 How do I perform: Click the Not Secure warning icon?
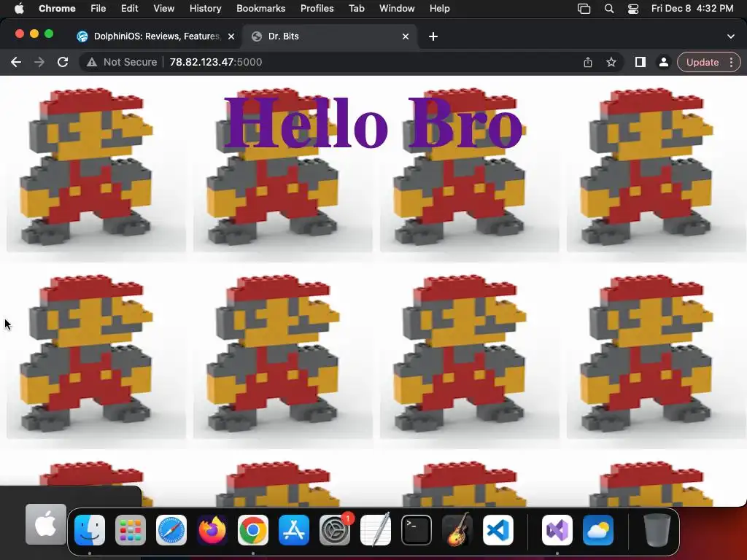coord(91,62)
